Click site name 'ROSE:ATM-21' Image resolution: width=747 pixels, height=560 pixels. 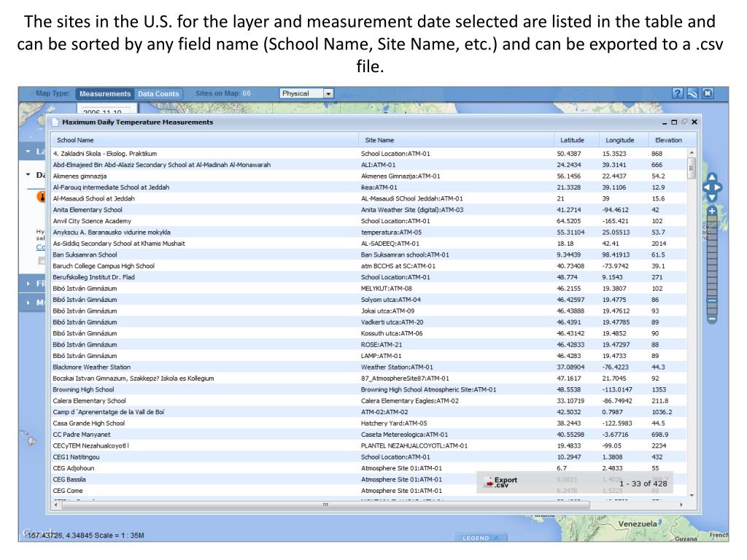381,345
